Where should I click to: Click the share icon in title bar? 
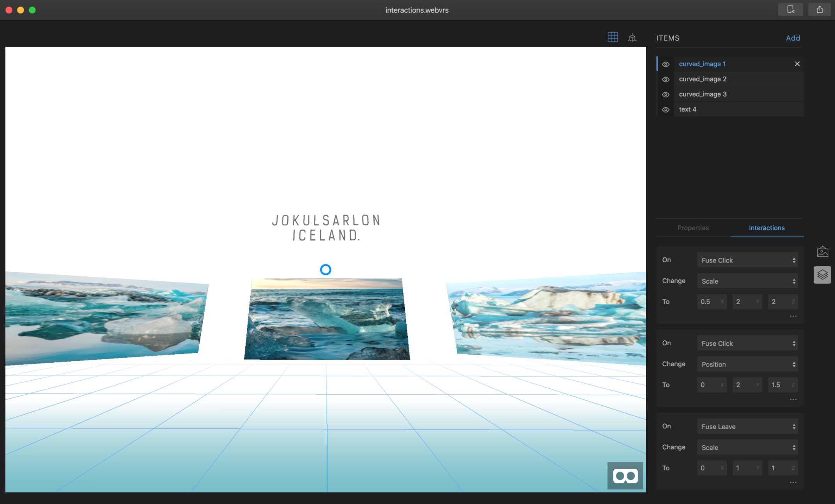tap(820, 10)
